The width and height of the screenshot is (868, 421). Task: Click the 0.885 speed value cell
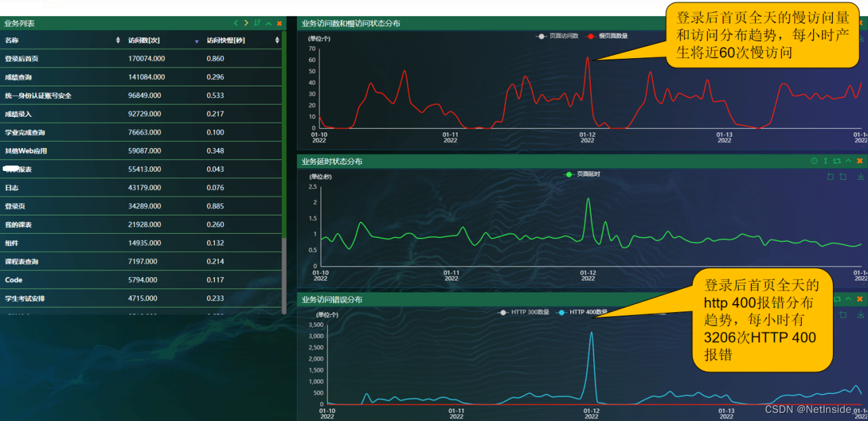point(216,206)
